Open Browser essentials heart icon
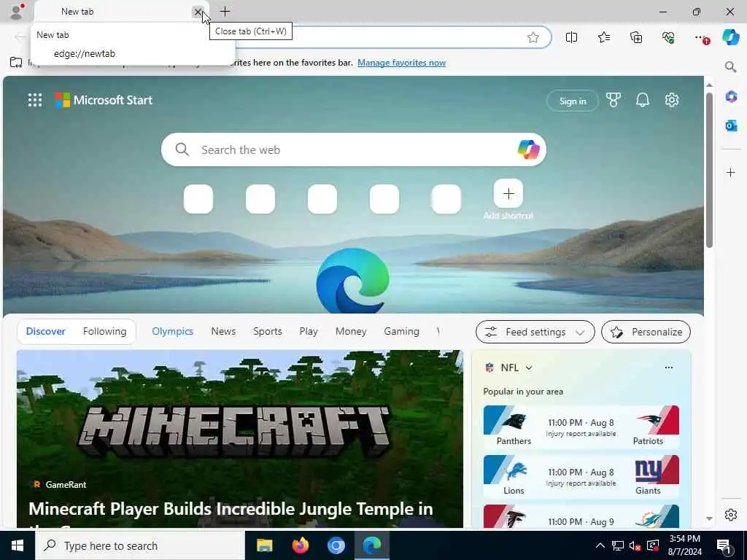 [668, 37]
